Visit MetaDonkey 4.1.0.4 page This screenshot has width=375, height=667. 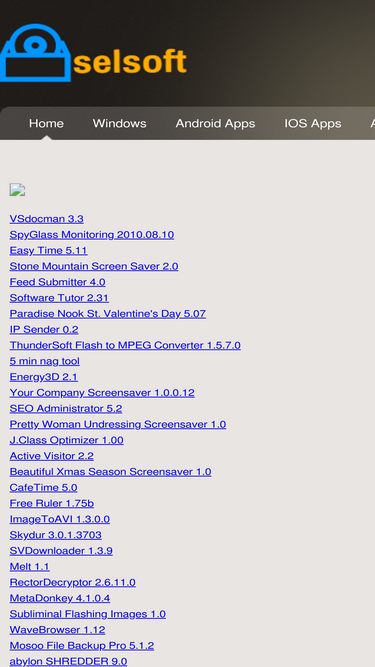coord(60,598)
